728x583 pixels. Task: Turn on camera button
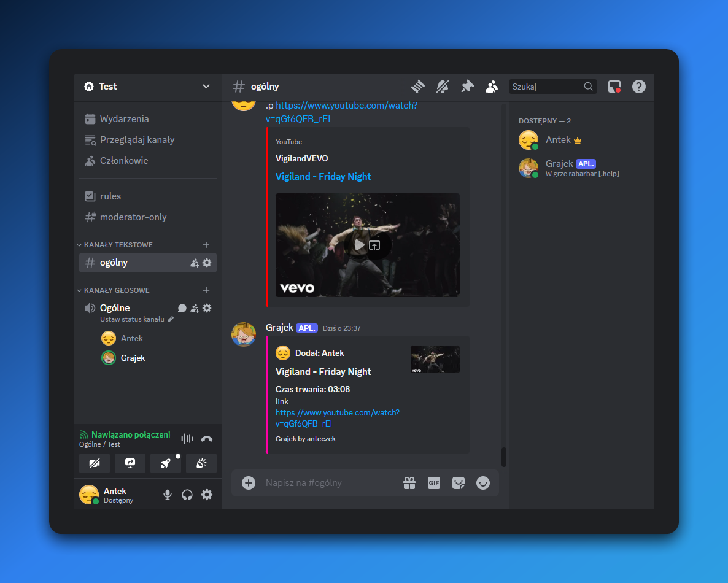[x=95, y=463]
